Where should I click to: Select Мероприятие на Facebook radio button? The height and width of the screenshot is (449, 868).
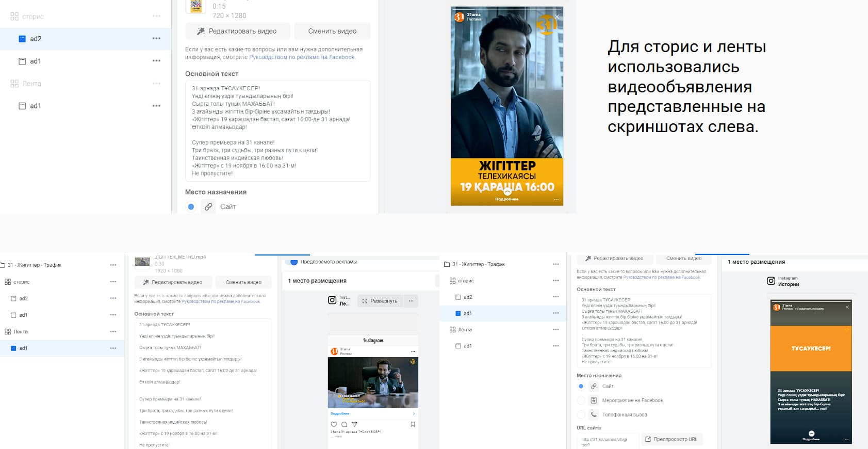[581, 400]
